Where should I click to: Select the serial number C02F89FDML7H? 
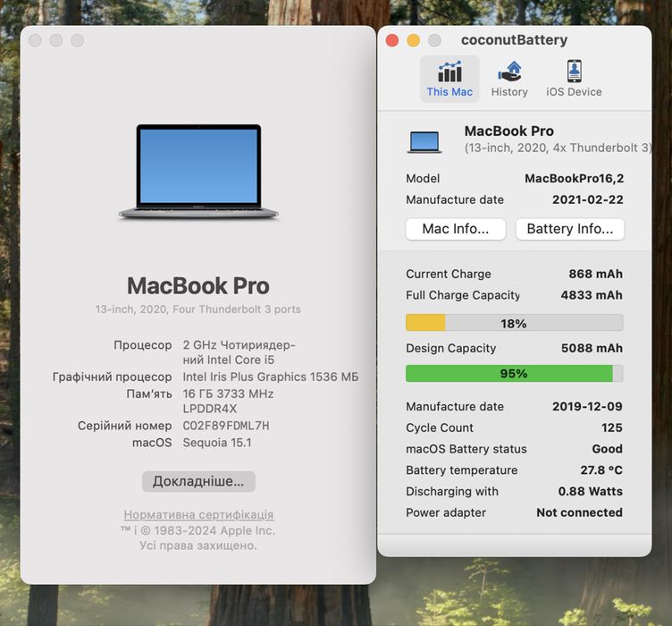pos(226,426)
